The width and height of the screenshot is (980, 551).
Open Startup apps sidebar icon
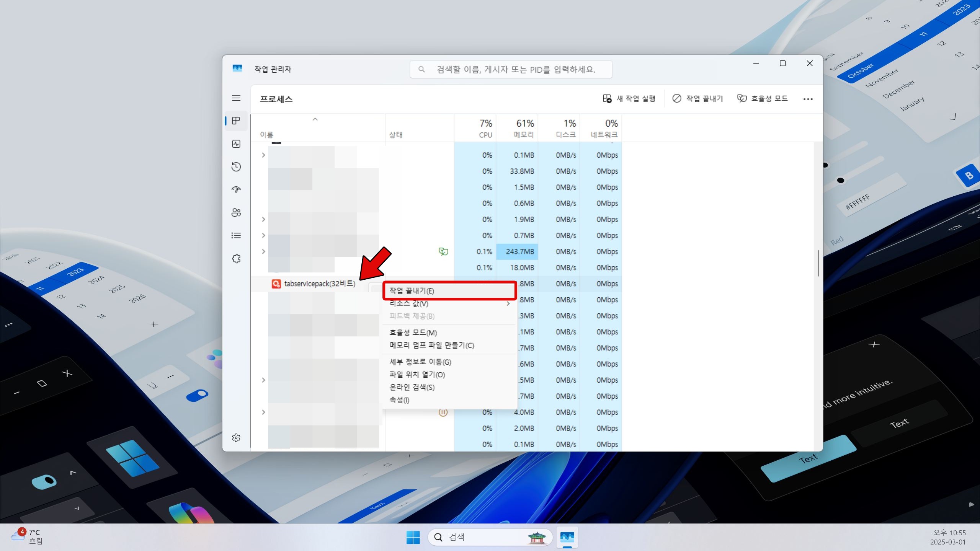pos(236,189)
